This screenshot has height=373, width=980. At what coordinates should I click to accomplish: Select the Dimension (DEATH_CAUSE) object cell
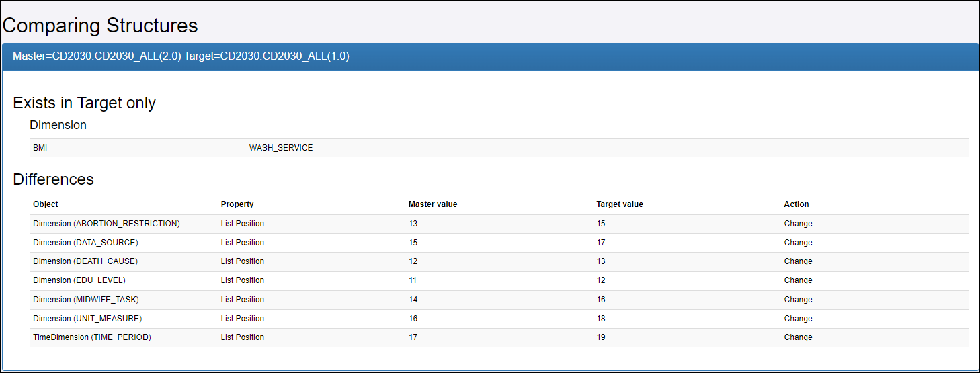[85, 261]
